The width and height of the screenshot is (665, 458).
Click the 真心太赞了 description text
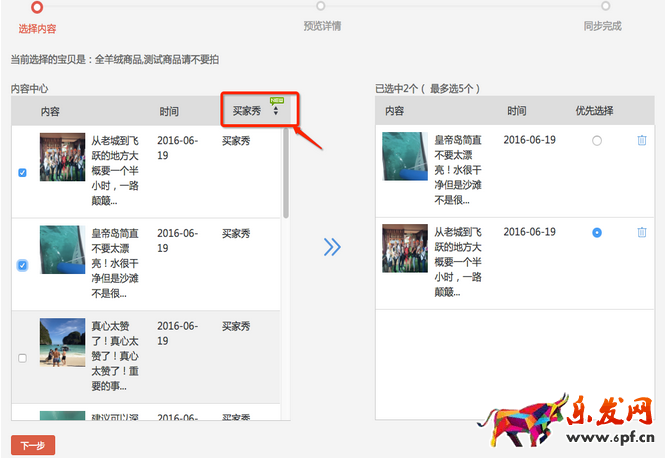115,356
